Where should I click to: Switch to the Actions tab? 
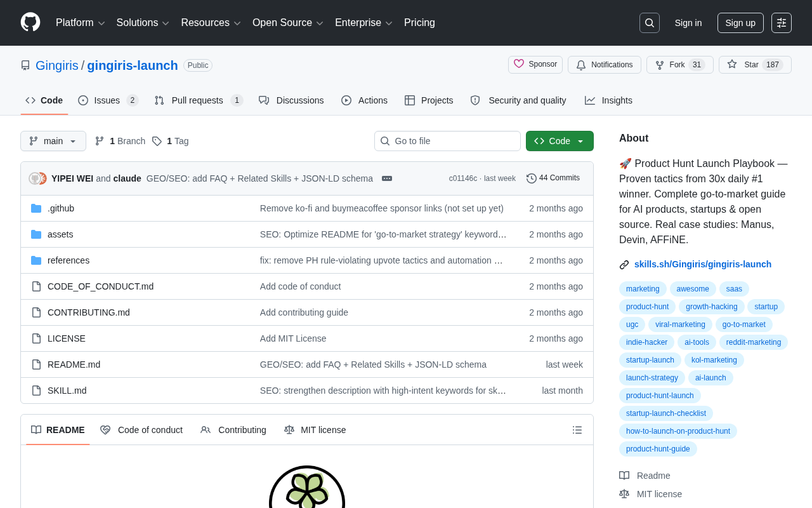tap(364, 100)
